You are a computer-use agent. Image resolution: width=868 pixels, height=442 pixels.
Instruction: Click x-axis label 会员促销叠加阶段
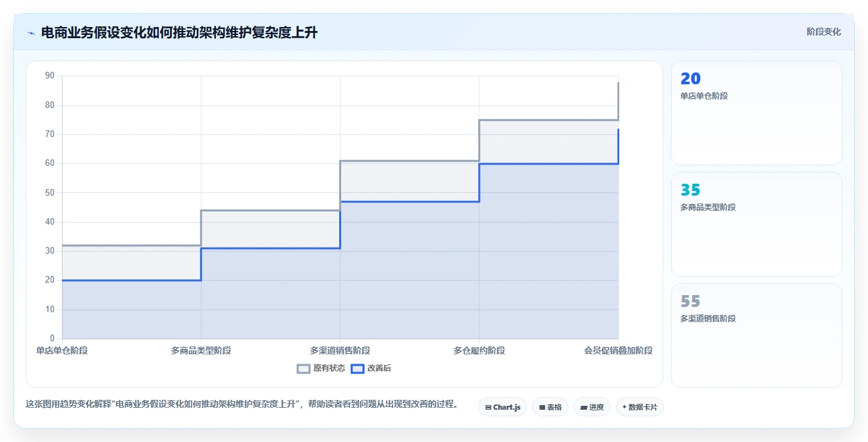[x=618, y=350]
